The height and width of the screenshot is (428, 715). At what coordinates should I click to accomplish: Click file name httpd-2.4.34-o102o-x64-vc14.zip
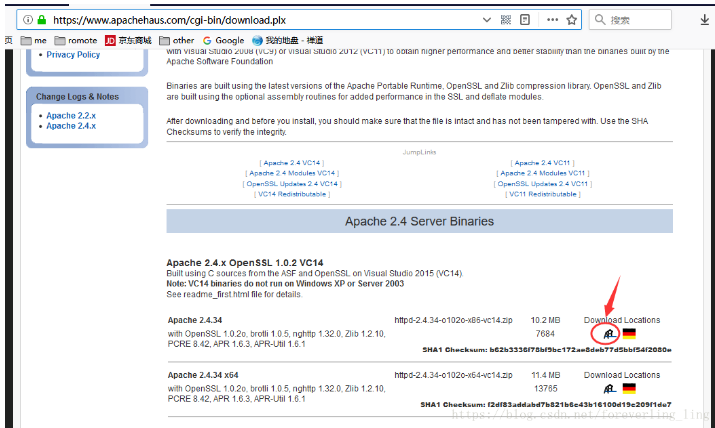click(453, 375)
